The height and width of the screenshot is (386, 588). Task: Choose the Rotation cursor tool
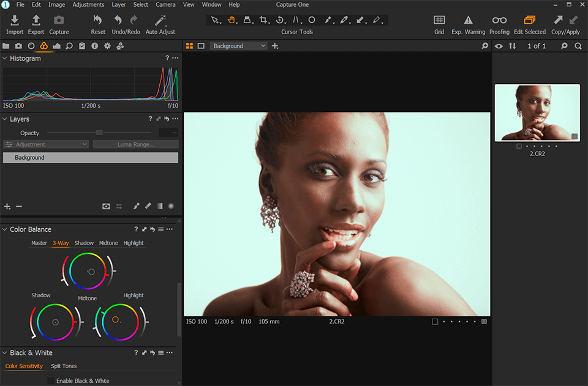click(x=280, y=20)
